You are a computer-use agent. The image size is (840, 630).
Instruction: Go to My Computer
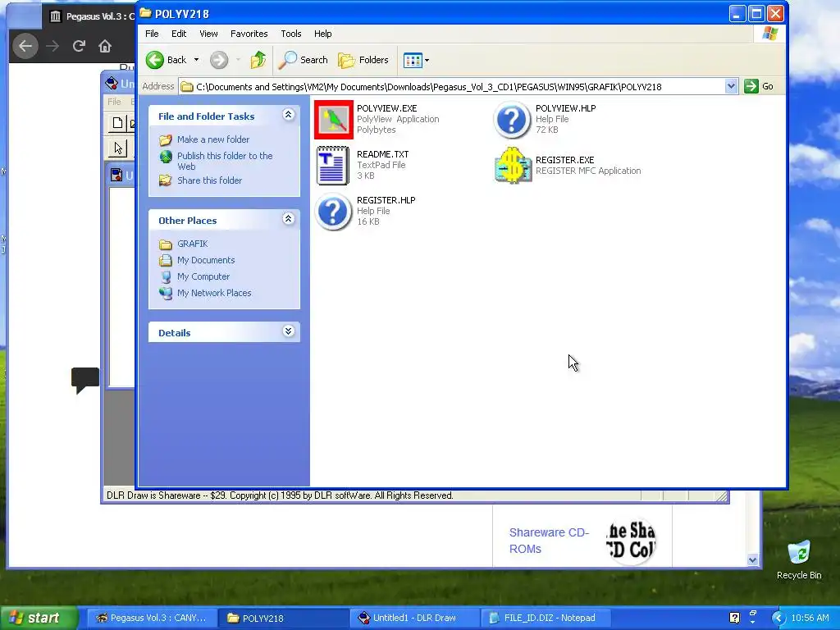[x=203, y=276]
